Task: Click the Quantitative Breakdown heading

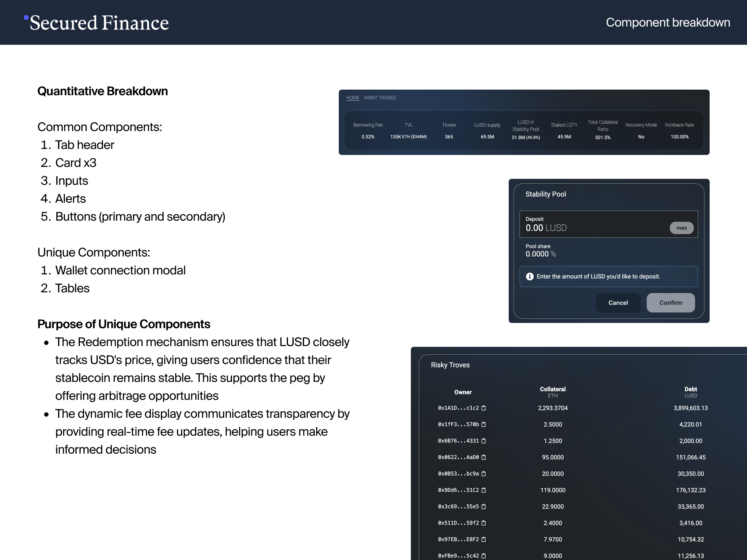Action: pos(103,91)
